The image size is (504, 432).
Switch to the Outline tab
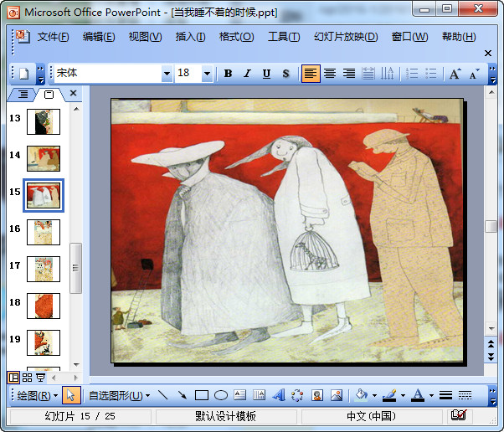pyautogui.click(x=22, y=94)
